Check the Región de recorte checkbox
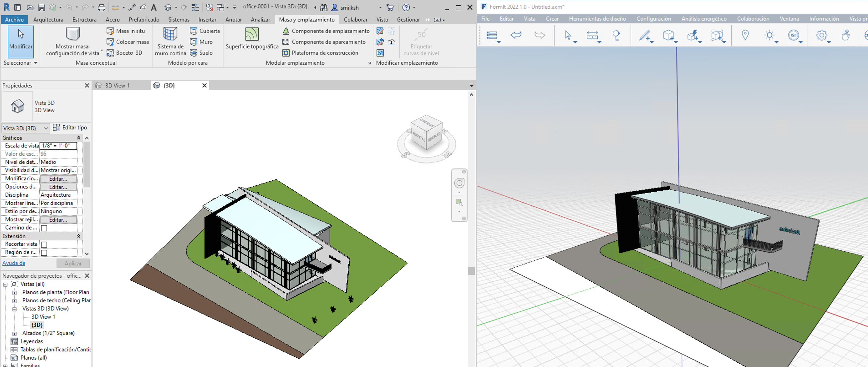The width and height of the screenshot is (868, 367). point(44,252)
